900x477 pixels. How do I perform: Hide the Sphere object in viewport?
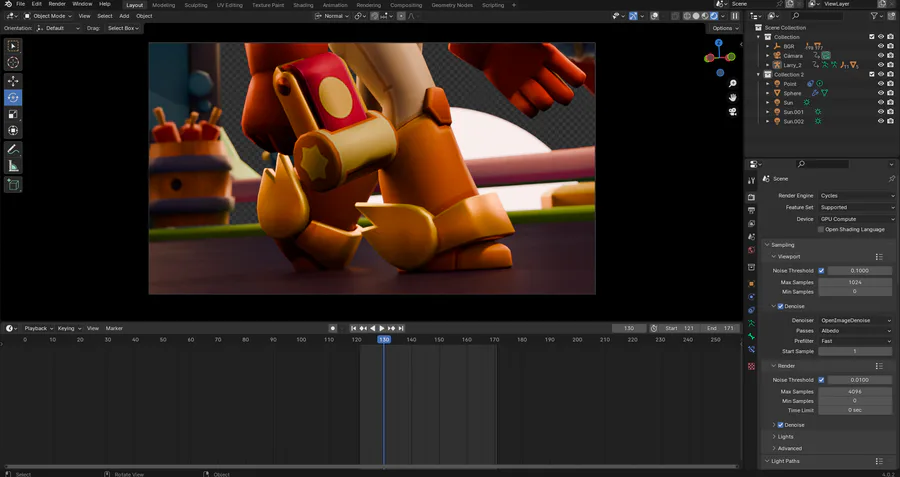click(x=881, y=93)
